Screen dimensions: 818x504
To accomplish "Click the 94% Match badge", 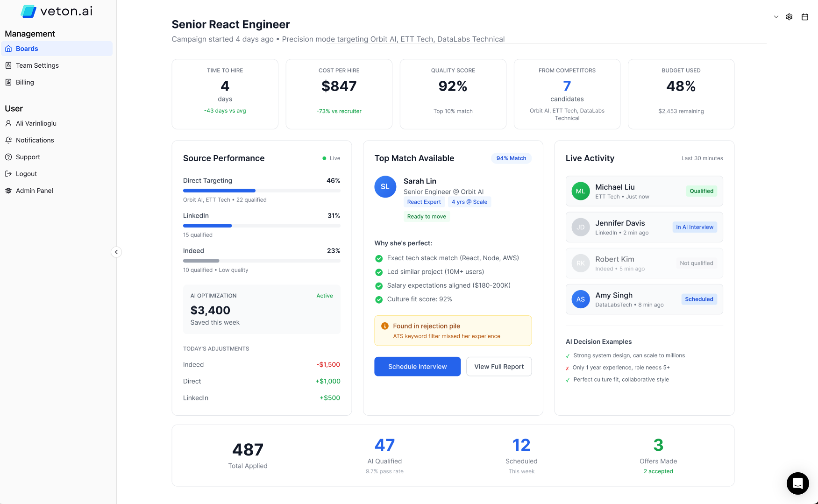I will click(x=511, y=158).
